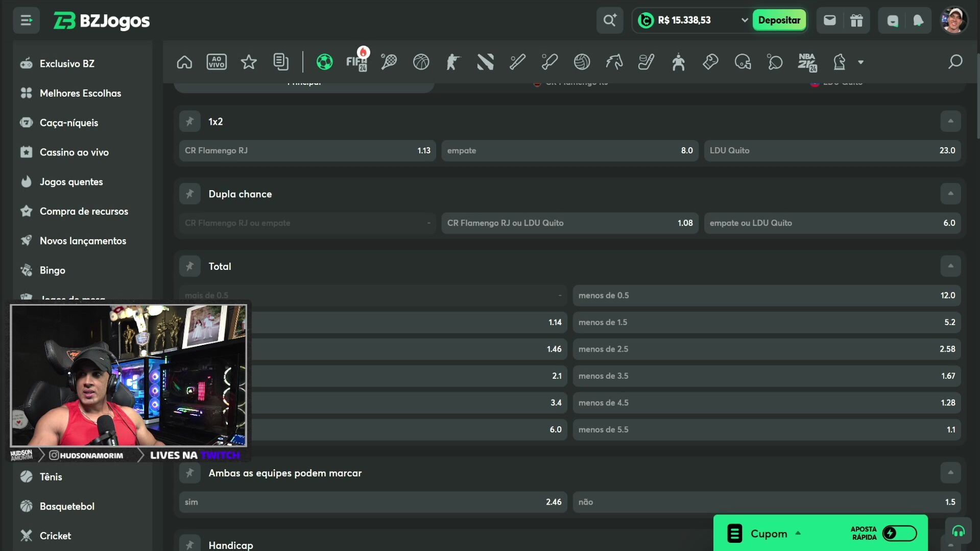Select the Dota 2 sport icon

485,62
